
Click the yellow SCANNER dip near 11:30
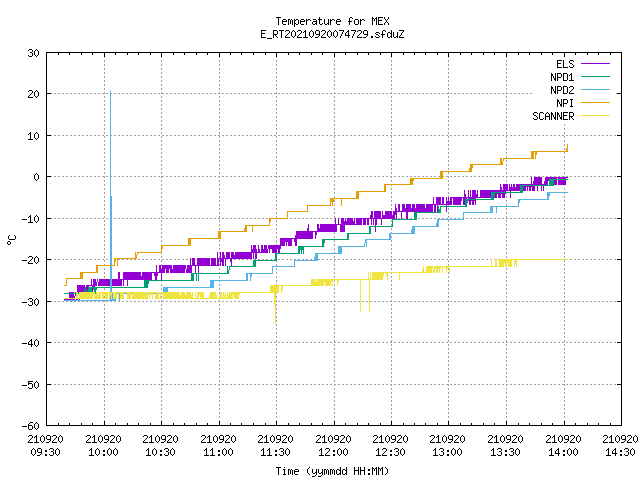(276, 309)
